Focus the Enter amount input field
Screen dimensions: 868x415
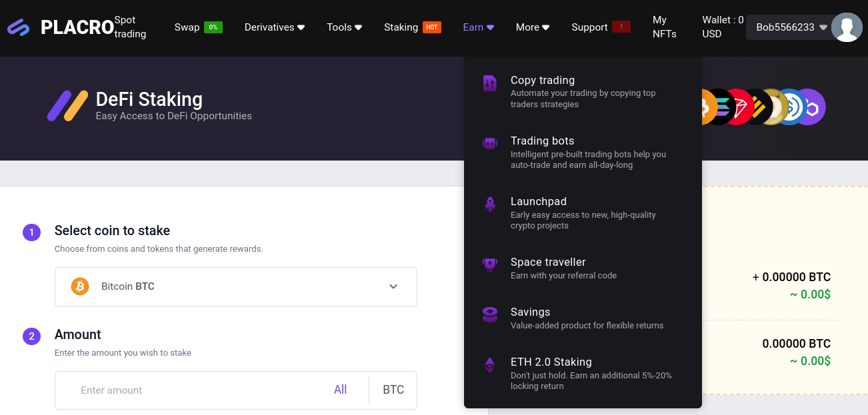pos(200,390)
